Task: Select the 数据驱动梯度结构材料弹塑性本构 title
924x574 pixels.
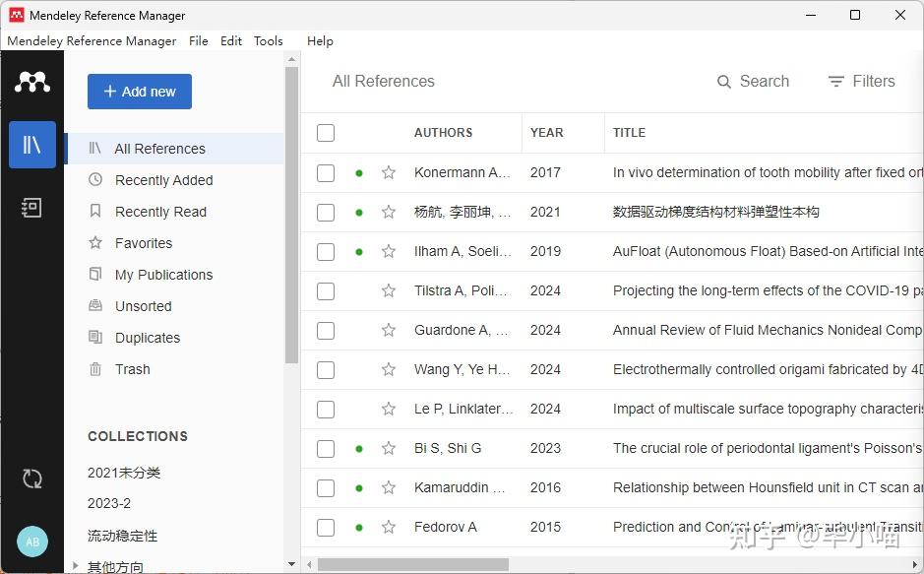Action: (716, 212)
